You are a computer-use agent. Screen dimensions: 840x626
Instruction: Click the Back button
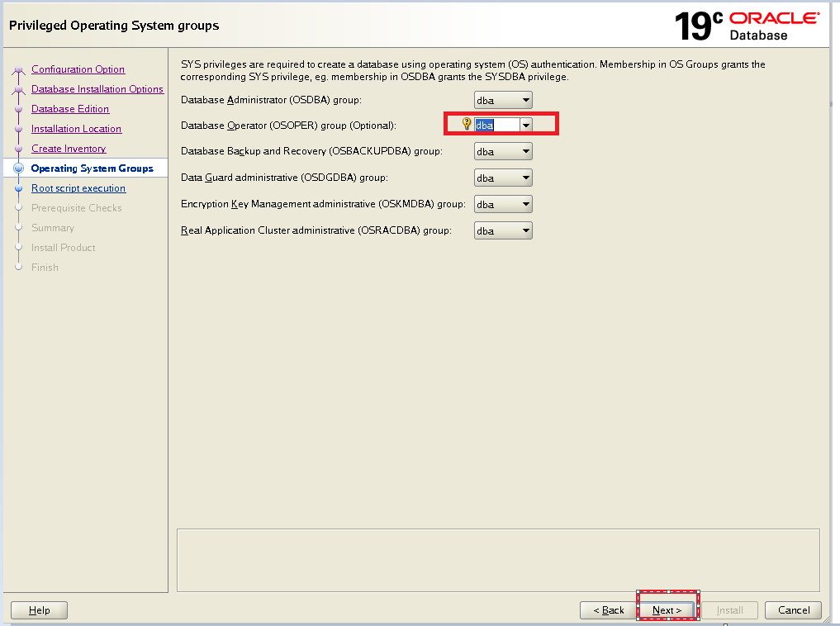pos(607,609)
